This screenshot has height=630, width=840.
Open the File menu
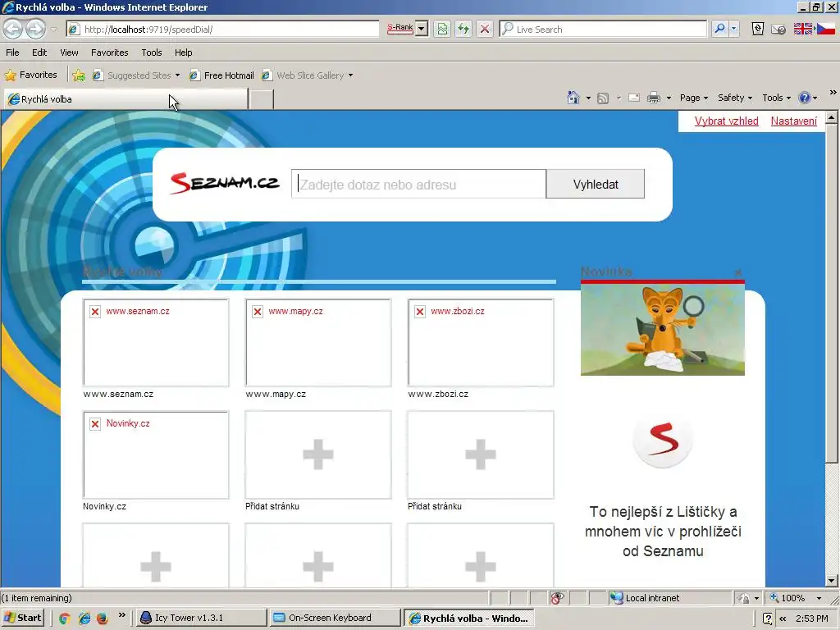tap(12, 52)
